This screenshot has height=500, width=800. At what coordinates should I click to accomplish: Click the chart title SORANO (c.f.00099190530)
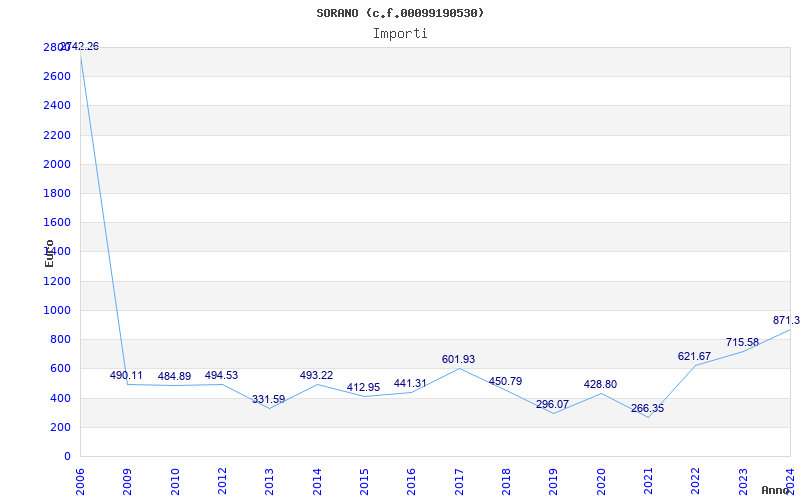pos(400,13)
